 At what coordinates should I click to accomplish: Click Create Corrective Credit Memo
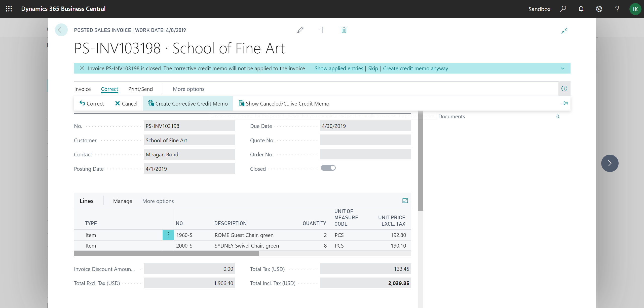[187, 103]
